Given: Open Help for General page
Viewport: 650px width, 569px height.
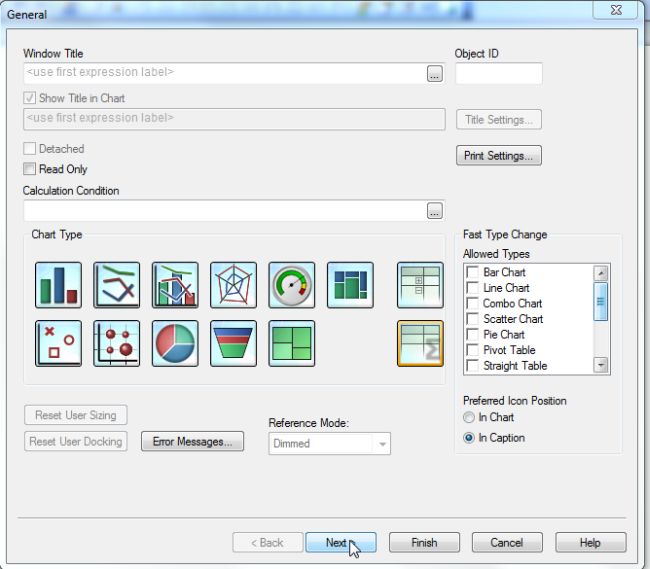Looking at the screenshot, I should click(x=590, y=543).
